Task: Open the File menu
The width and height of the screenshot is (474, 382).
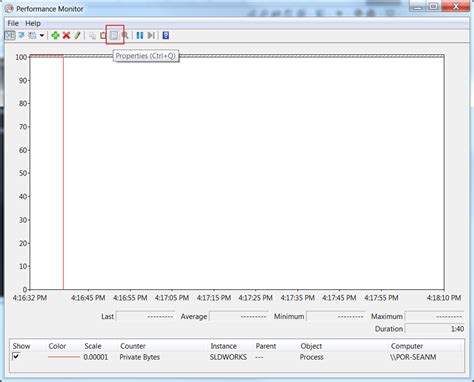Action: 13,23
